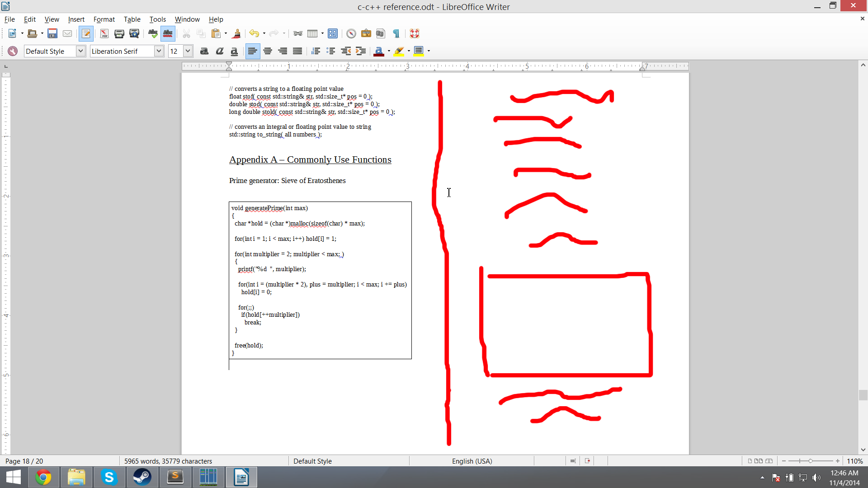This screenshot has height=488, width=868.
Task: Open the Format menu
Action: click(x=104, y=19)
